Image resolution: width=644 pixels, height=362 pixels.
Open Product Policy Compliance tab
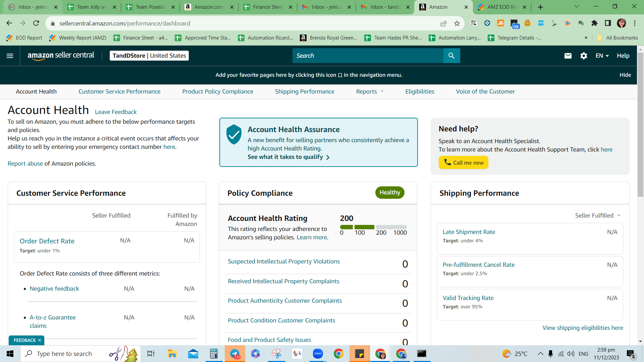(x=218, y=92)
